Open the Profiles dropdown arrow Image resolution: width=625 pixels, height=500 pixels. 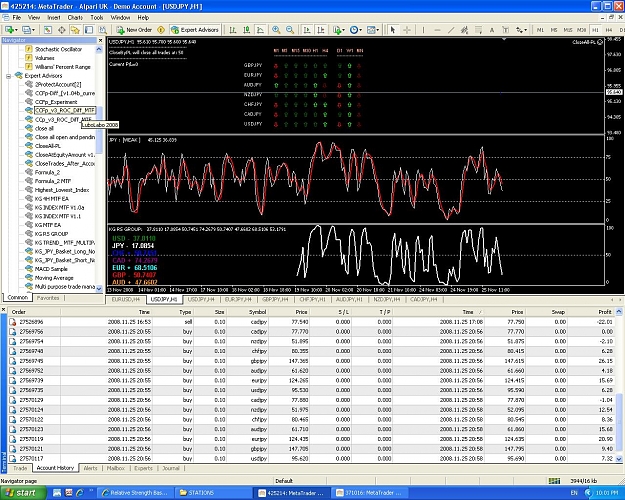pyautogui.click(x=33, y=30)
